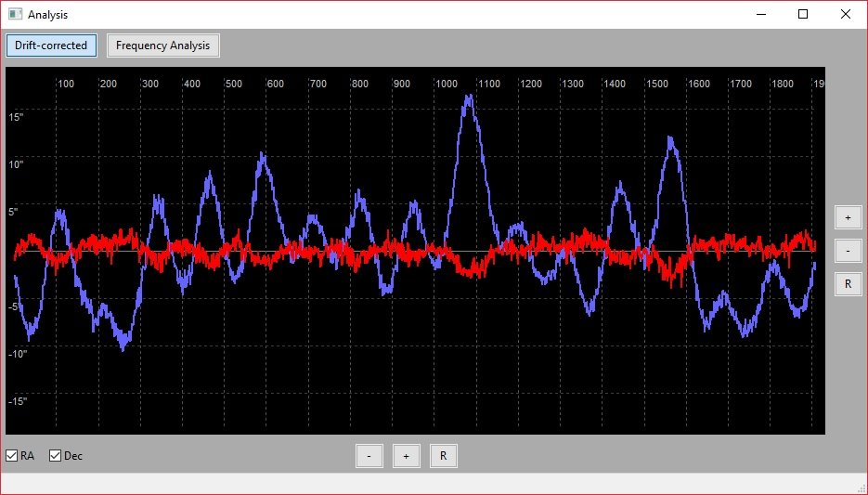Click the 1800 time axis label
This screenshot has height=495, width=868.
(783, 85)
